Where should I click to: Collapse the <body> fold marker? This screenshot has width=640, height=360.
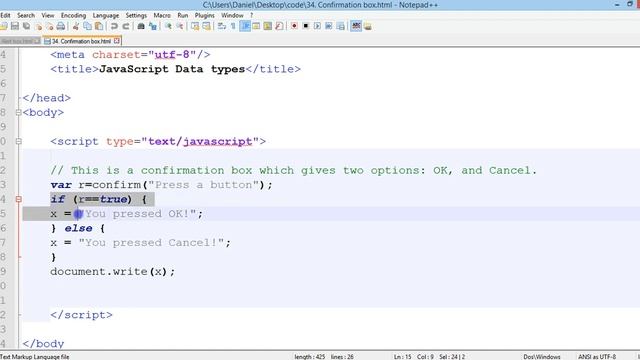(18, 112)
